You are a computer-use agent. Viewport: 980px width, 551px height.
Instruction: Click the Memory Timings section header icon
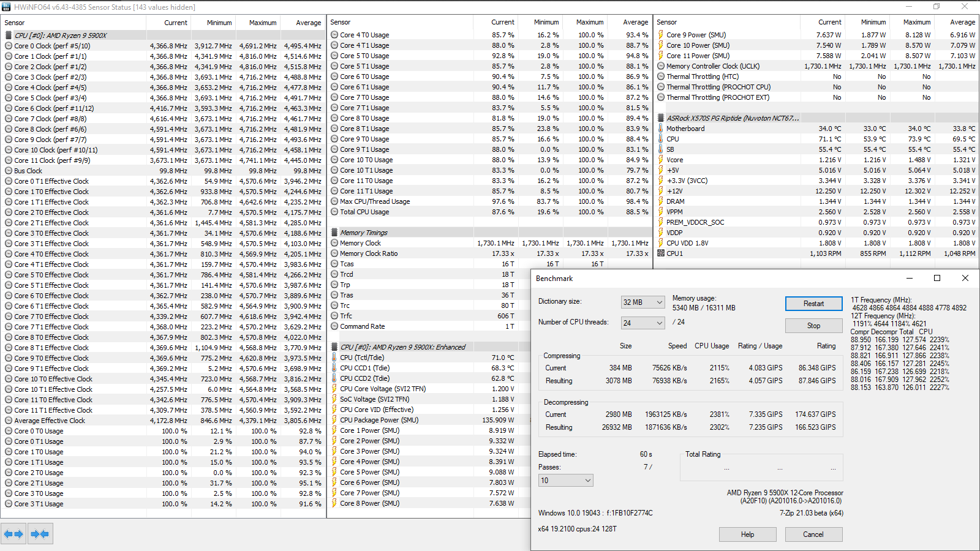(334, 233)
